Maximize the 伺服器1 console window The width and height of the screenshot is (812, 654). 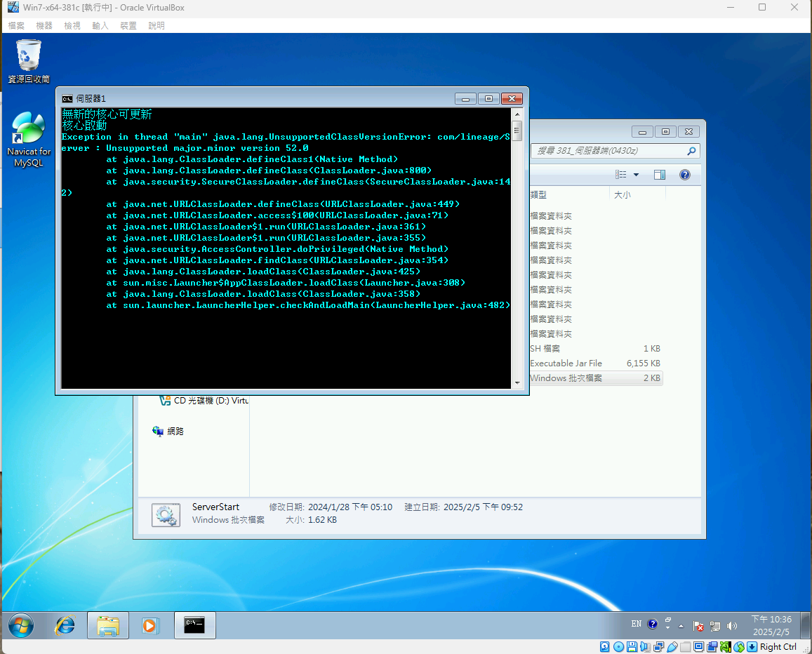click(488, 98)
